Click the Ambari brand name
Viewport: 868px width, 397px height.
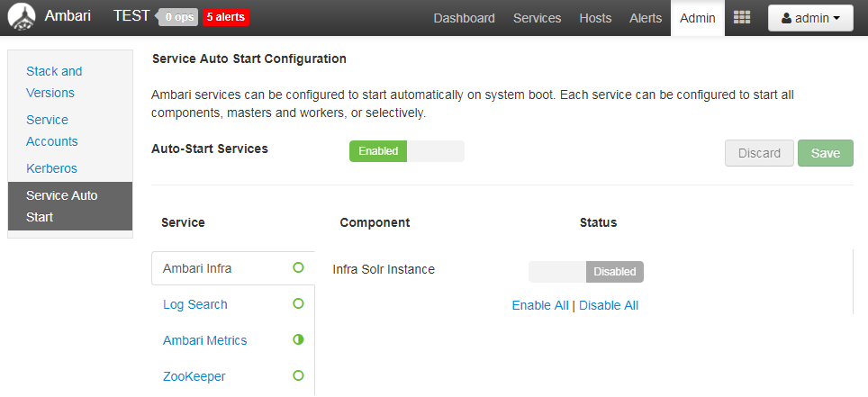(68, 16)
